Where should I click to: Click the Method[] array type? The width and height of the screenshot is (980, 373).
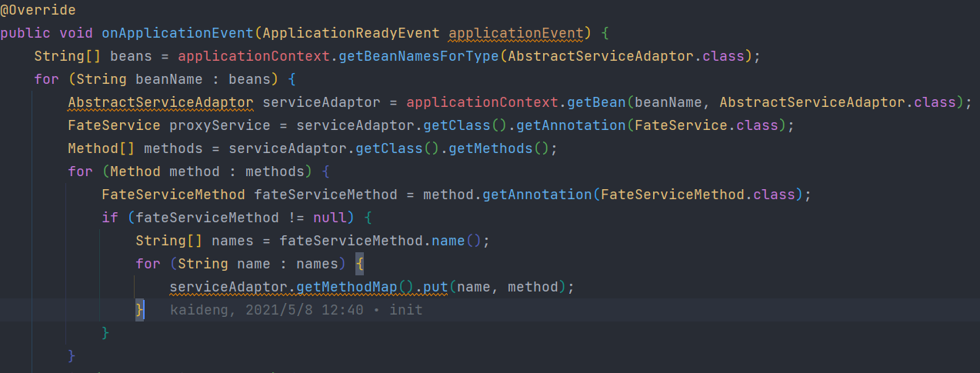tap(102, 148)
